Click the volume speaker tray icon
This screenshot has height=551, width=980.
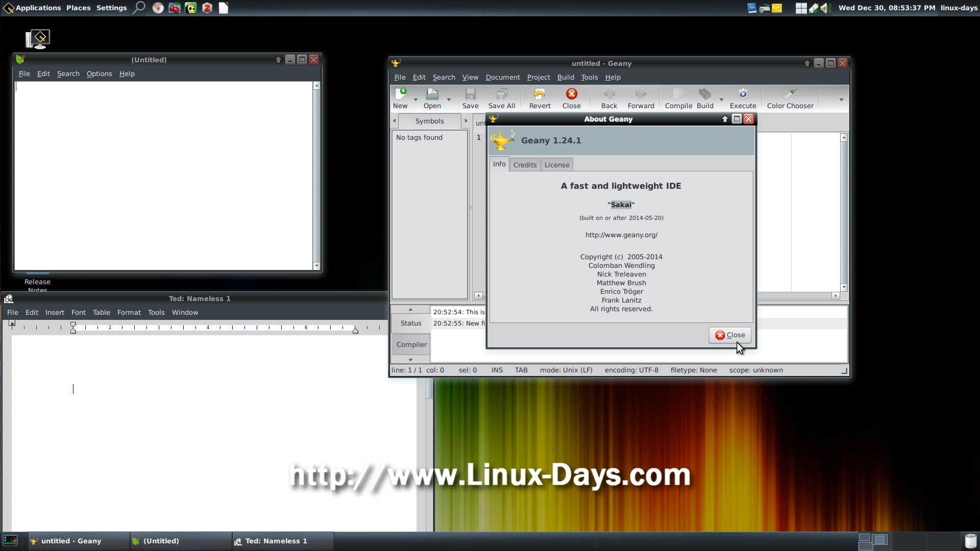pyautogui.click(x=826, y=8)
